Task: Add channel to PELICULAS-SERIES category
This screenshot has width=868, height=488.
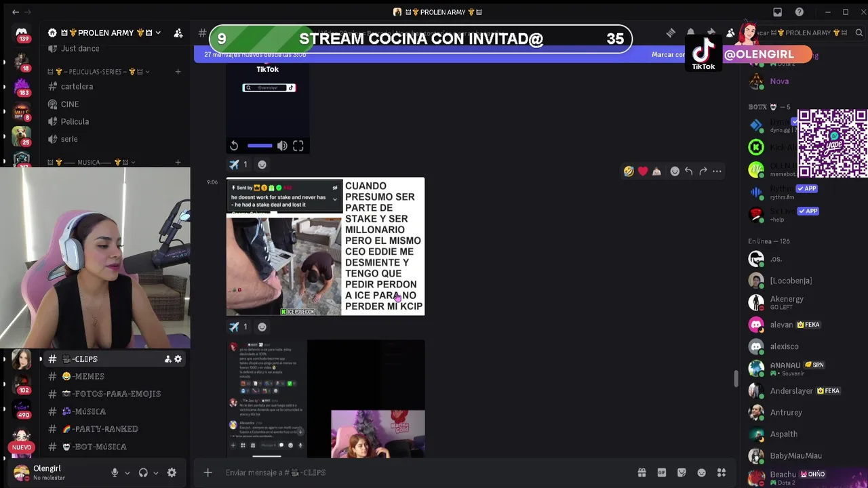Action: coord(178,71)
